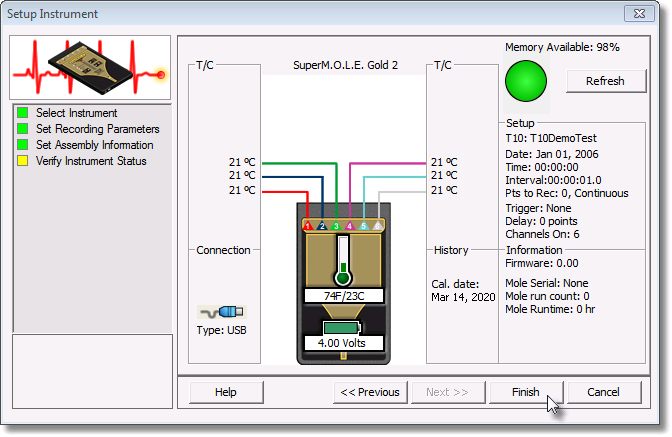Close the Setup Instrument dialog
This screenshot has height=437, width=672.
click(x=639, y=14)
